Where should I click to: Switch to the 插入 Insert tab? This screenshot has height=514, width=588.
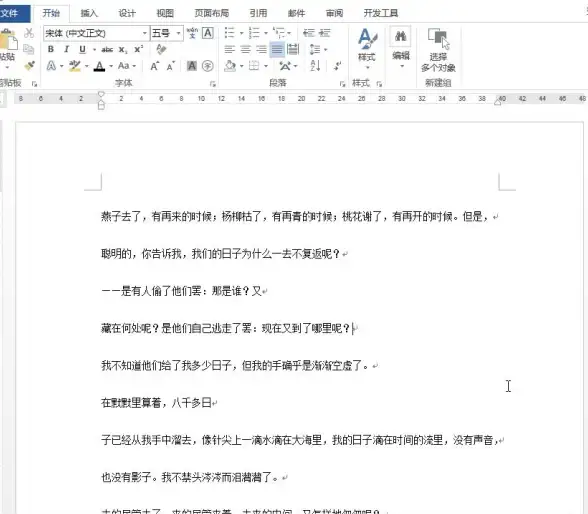click(89, 13)
